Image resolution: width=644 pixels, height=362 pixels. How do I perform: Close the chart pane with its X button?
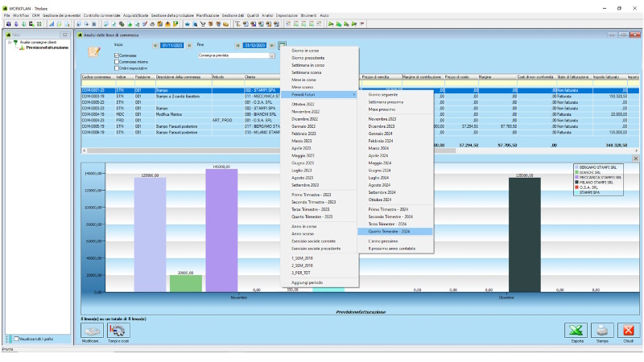tap(635, 158)
